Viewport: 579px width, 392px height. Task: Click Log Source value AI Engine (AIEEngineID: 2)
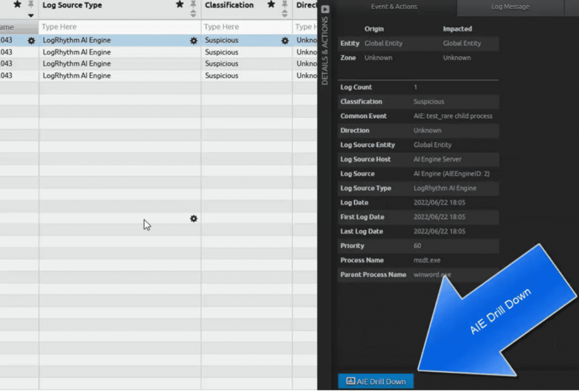pyautogui.click(x=451, y=174)
